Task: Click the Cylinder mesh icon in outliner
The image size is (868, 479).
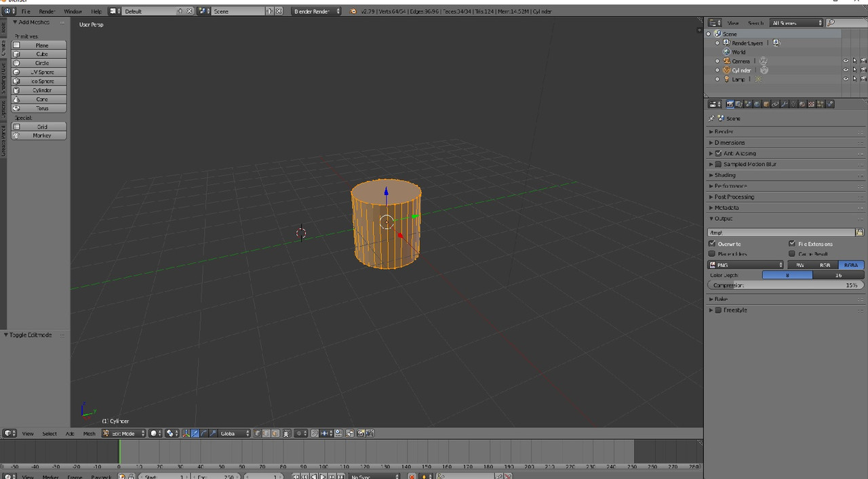Action: point(727,70)
